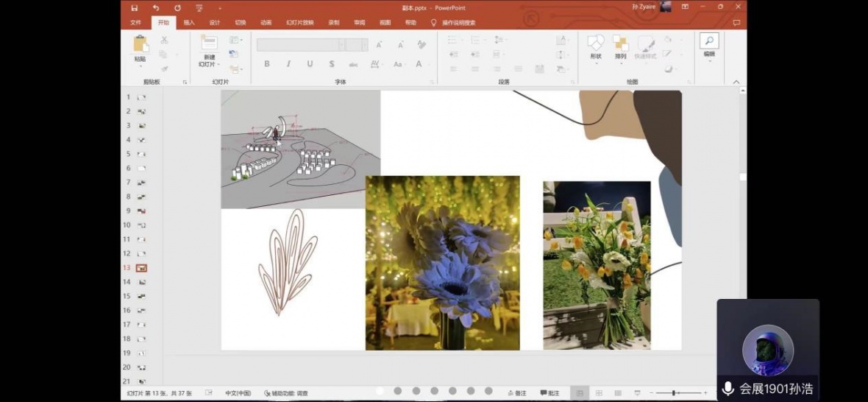This screenshot has height=402, width=868.
Task: Toggle Underline formatting
Action: point(310,64)
